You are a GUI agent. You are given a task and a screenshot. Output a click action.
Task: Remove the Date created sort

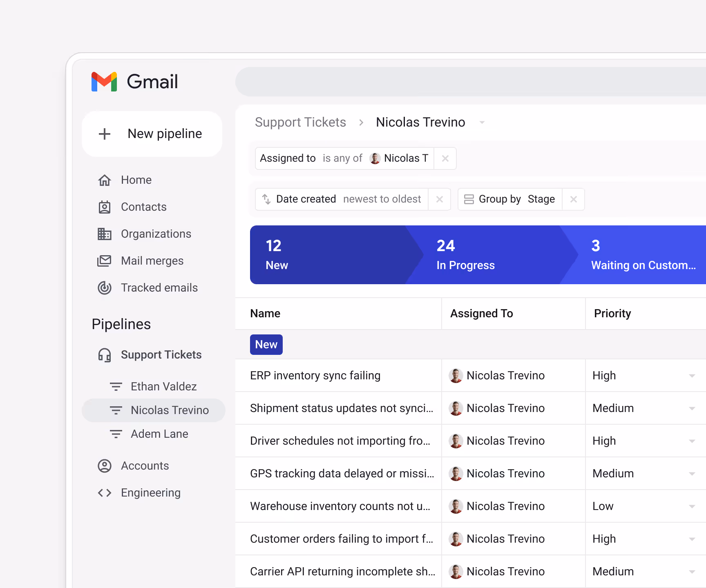(x=440, y=199)
